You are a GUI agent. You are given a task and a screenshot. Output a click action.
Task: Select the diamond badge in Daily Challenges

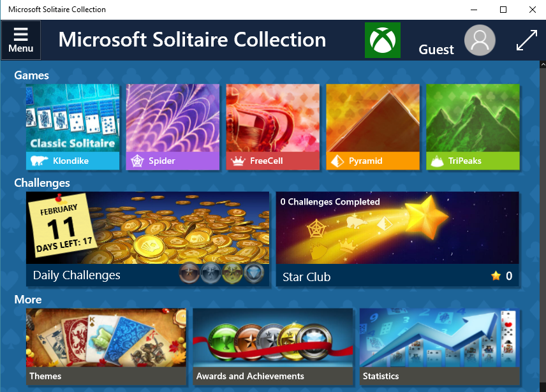[253, 273]
